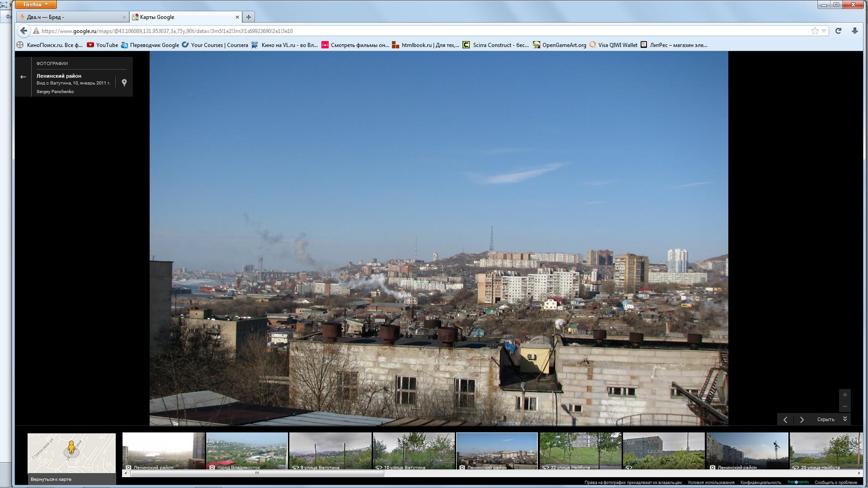Open the 22 улица Нейбута thumbnail
The image size is (868, 488).
pyautogui.click(x=580, y=451)
